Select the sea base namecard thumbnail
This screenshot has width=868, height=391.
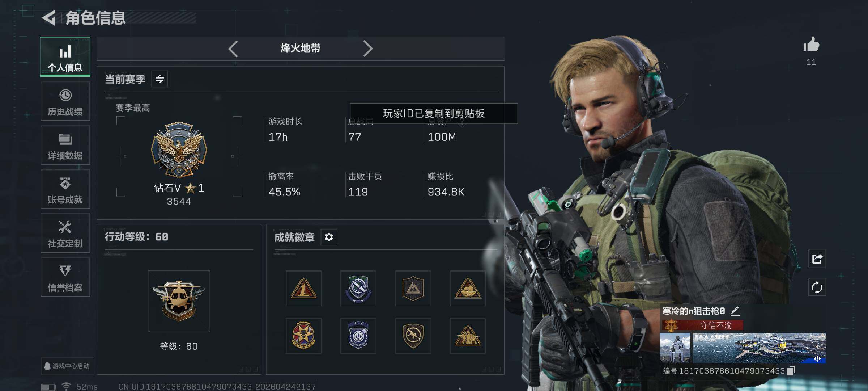point(759,348)
